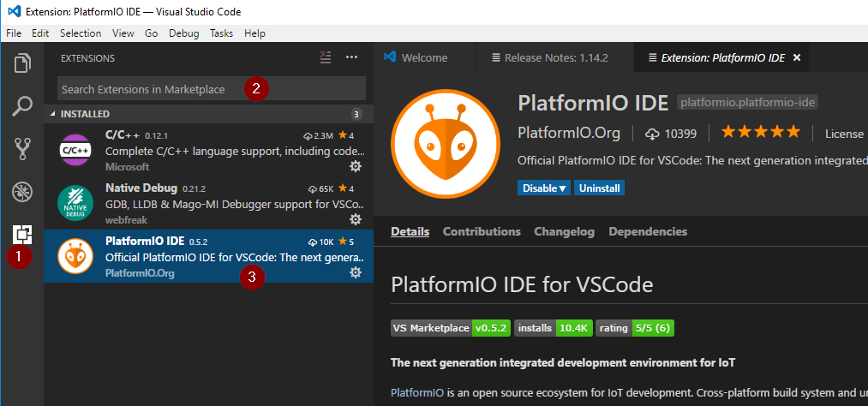Show the Contributions section tab
This screenshot has height=406, width=868.
coord(482,232)
